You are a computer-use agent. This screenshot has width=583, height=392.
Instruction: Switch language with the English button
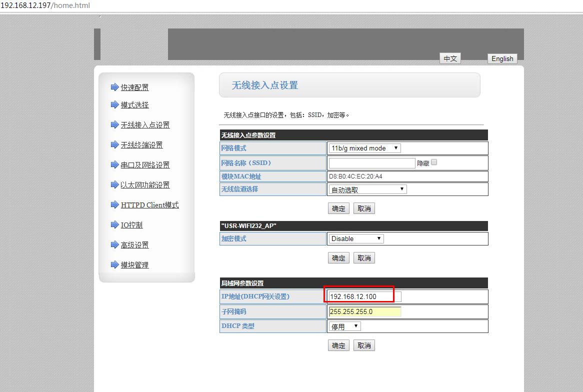(x=502, y=58)
